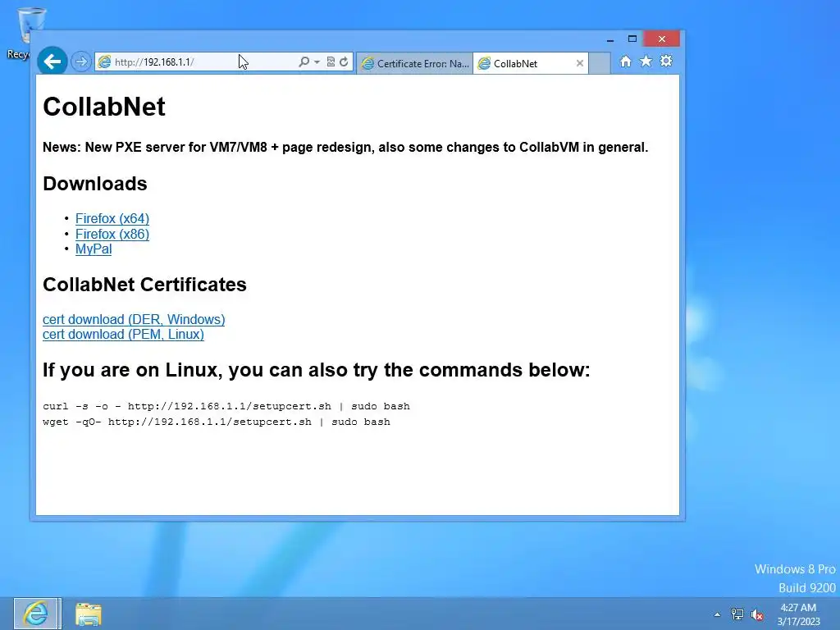This screenshot has width=840, height=630.
Task: Open Favorites star icon
Action: coord(646,61)
